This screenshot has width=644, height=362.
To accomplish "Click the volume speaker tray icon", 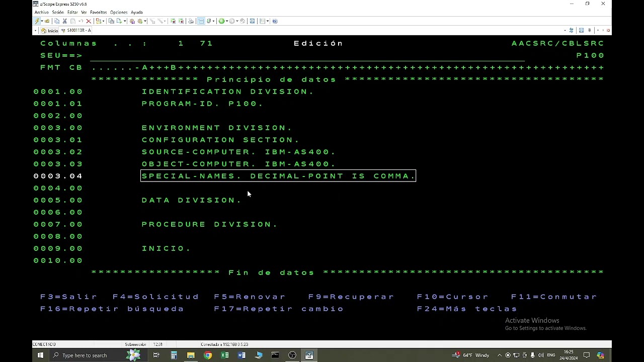I will click(541, 355).
